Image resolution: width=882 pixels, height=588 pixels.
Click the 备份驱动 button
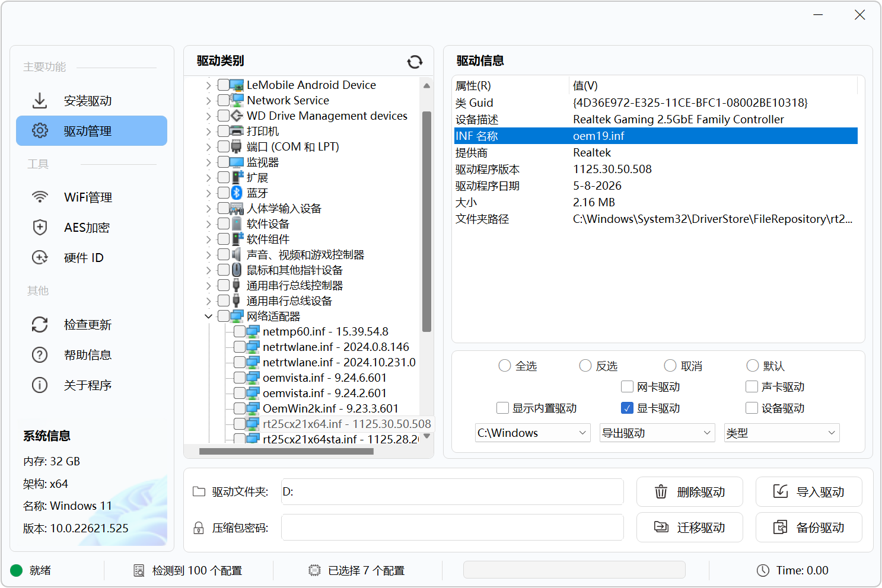click(808, 527)
